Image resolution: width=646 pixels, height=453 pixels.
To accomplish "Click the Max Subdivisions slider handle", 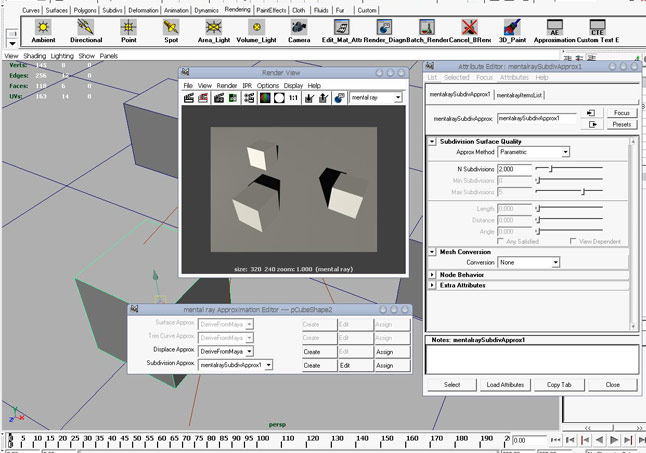I will pos(583,191).
